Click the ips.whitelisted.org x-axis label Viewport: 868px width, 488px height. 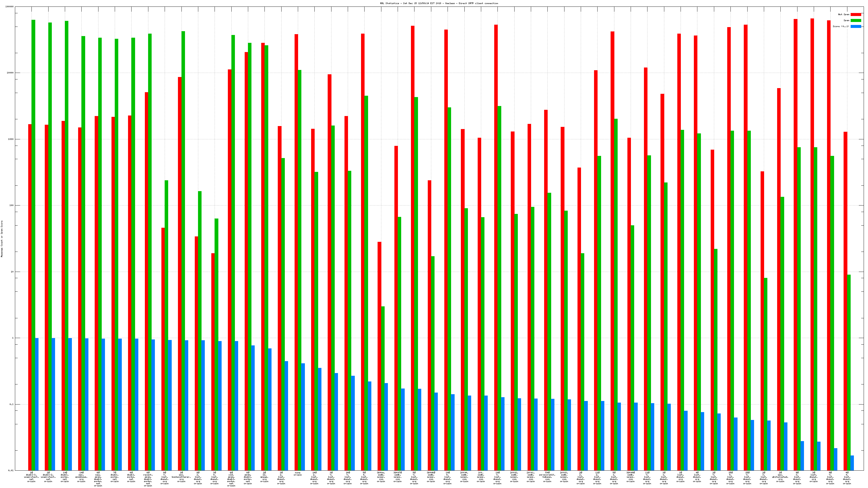pyautogui.click(x=780, y=477)
